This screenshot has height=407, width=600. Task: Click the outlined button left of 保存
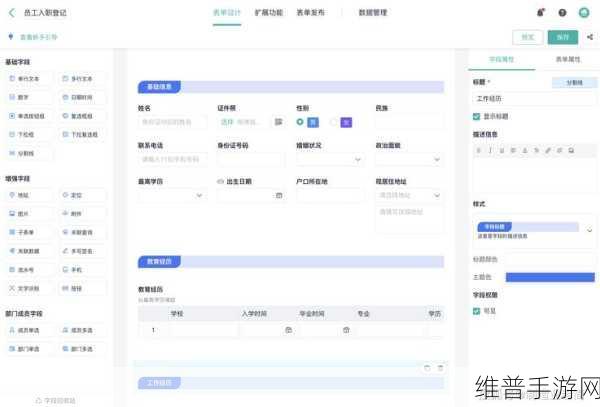(528, 37)
